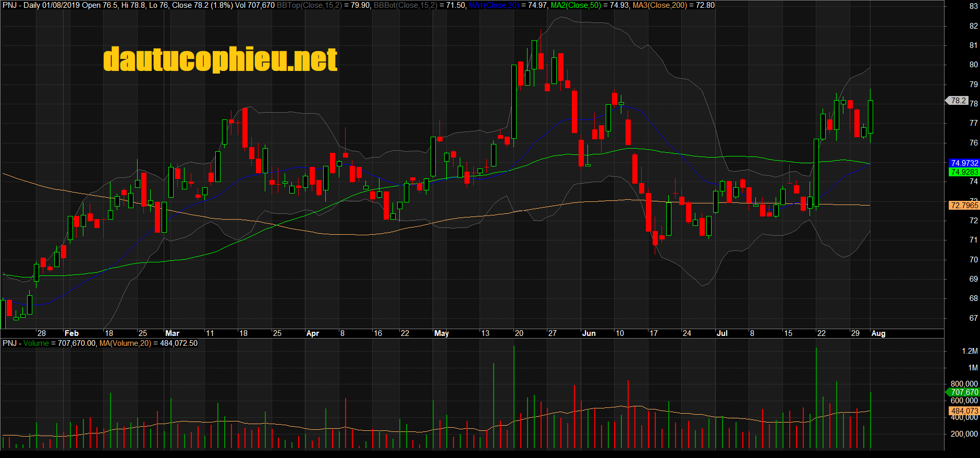Screen dimensions: 980x458
Task: Click the 10 date axis label
Action: click(620, 333)
